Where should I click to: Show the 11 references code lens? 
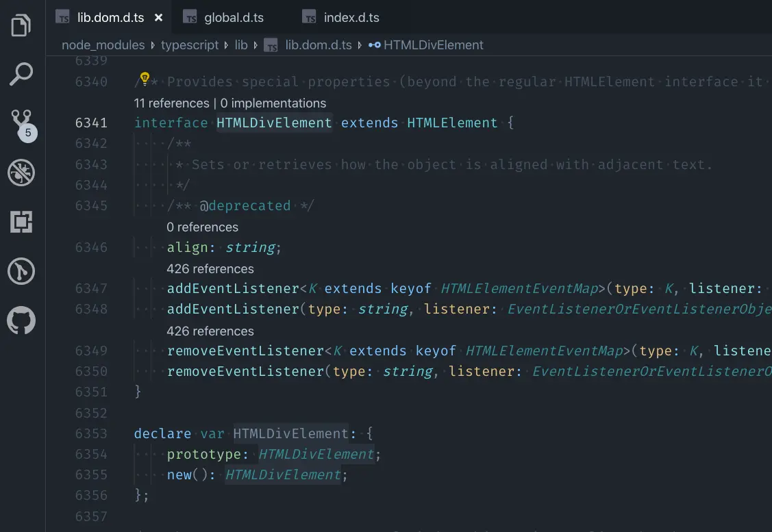point(171,103)
